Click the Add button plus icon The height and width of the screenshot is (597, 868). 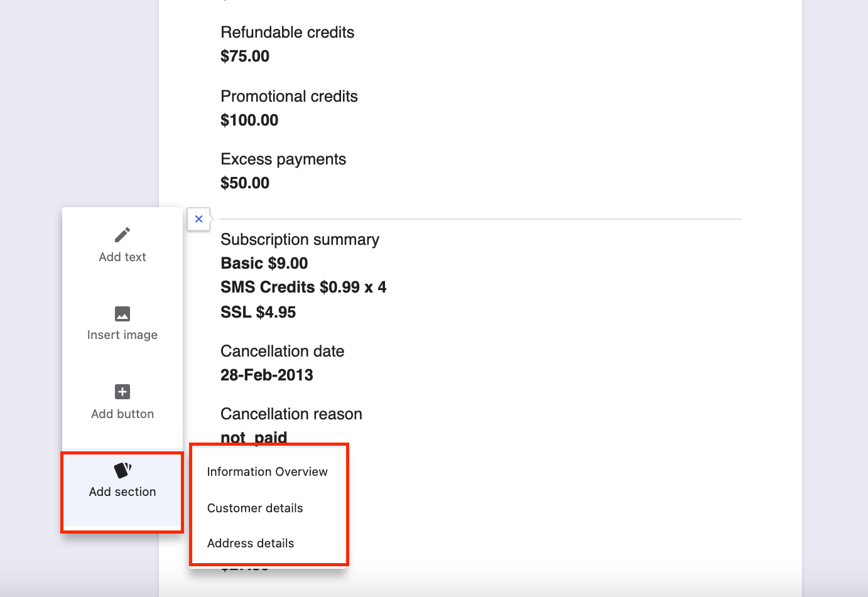coord(122,392)
